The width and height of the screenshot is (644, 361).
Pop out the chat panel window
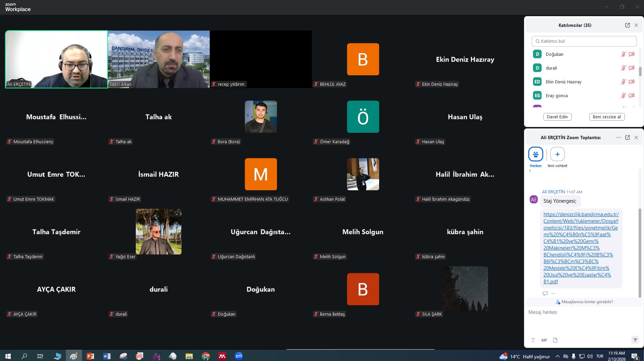627,137
